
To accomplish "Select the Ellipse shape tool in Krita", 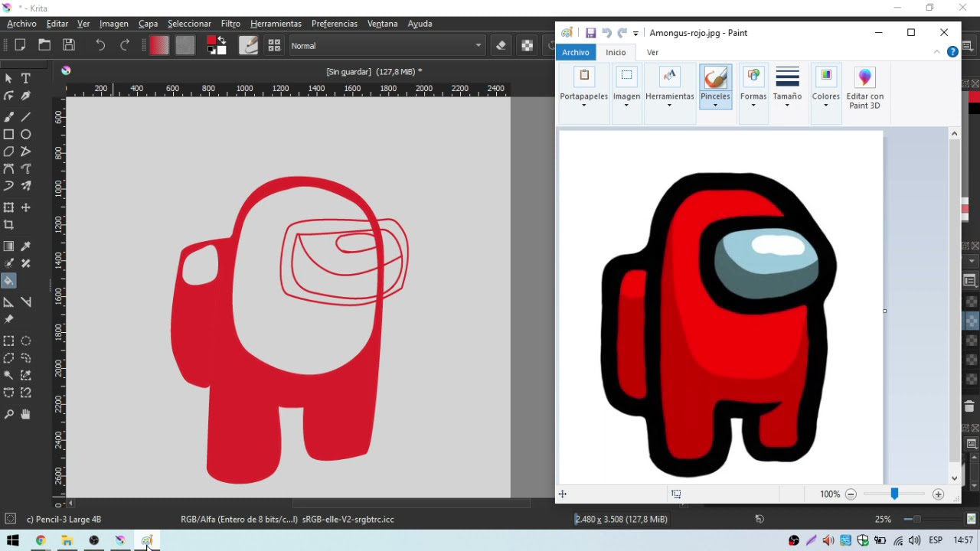I will point(26,134).
